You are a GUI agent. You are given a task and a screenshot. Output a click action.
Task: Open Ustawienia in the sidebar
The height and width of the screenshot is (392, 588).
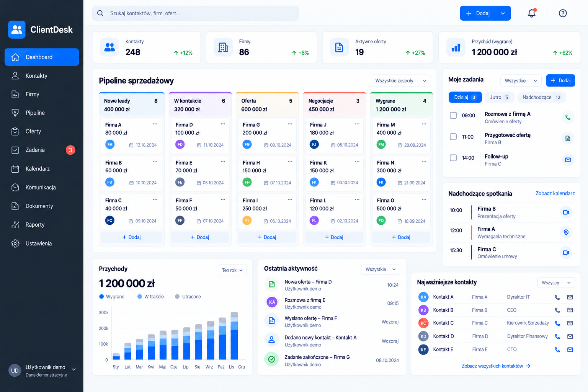[42, 243]
